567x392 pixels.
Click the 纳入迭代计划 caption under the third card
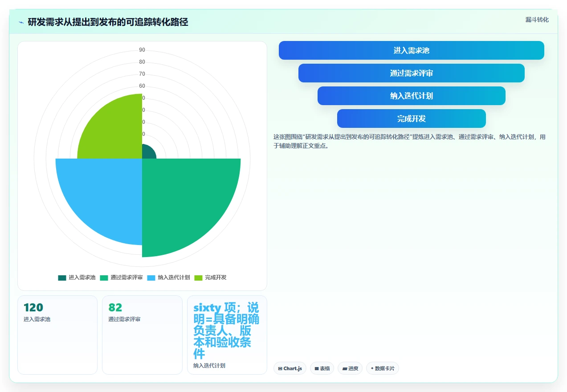[x=209, y=366]
